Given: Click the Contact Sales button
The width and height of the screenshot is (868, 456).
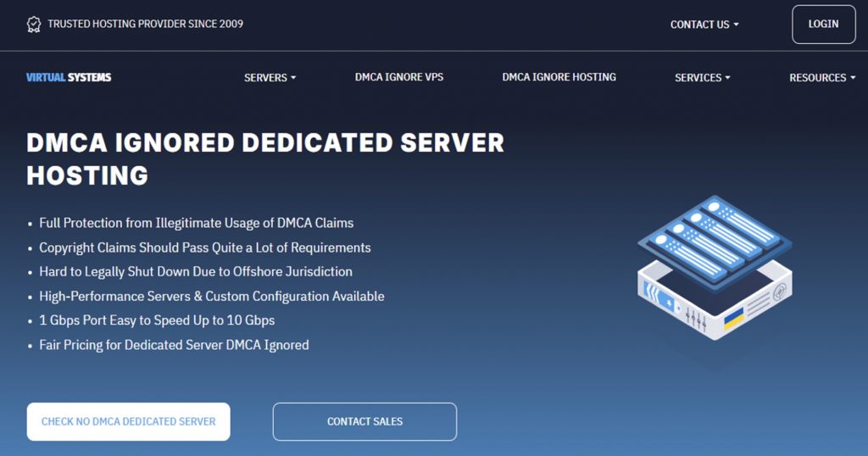Looking at the screenshot, I should [364, 421].
